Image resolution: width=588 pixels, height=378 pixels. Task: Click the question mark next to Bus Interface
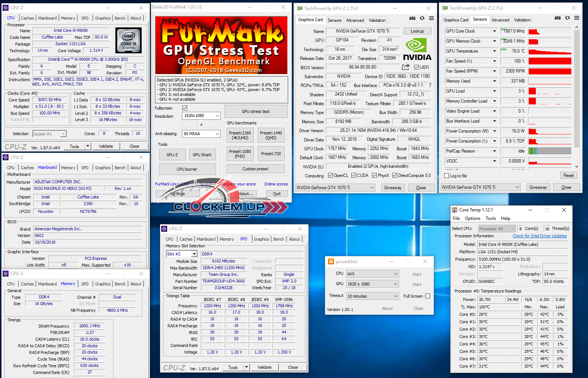pyautogui.click(x=430, y=85)
